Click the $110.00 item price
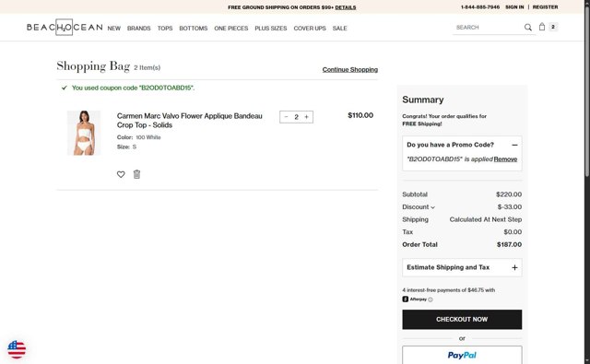590x364 pixels. (x=360, y=115)
